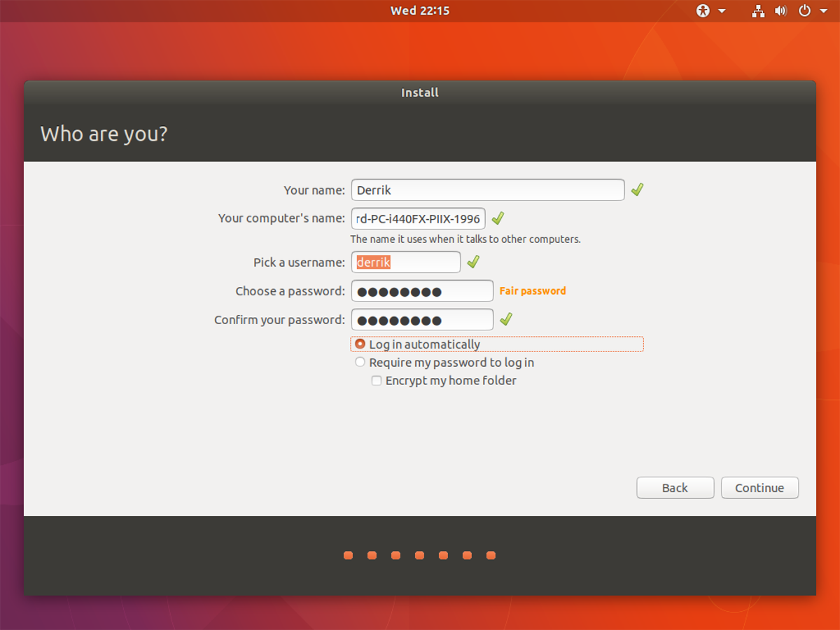Screen dimensions: 840x630
Task: Expand the accessibility menu dropdown arrow
Action: [722, 11]
